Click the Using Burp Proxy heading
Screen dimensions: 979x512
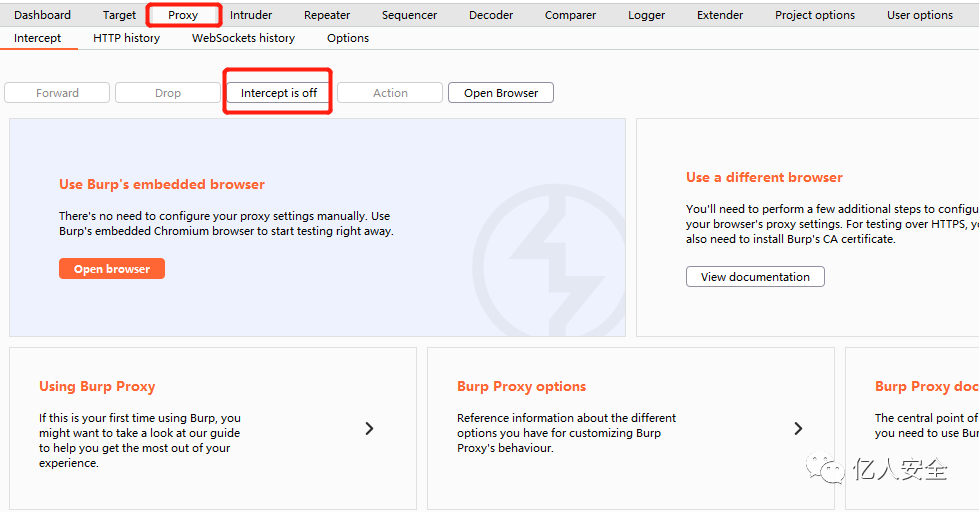[x=97, y=386]
